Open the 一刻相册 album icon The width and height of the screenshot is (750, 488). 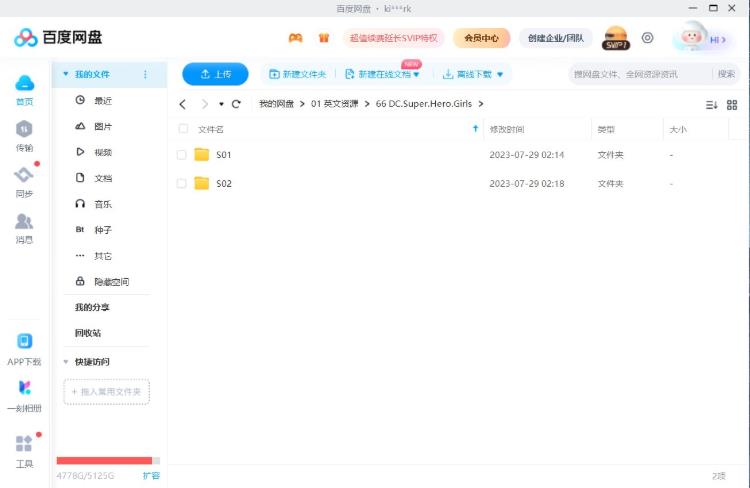tap(24, 387)
